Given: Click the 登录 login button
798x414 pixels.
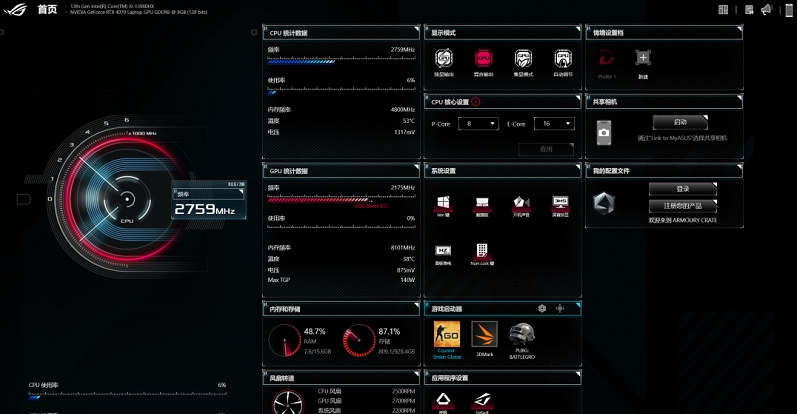Looking at the screenshot, I should [682, 188].
